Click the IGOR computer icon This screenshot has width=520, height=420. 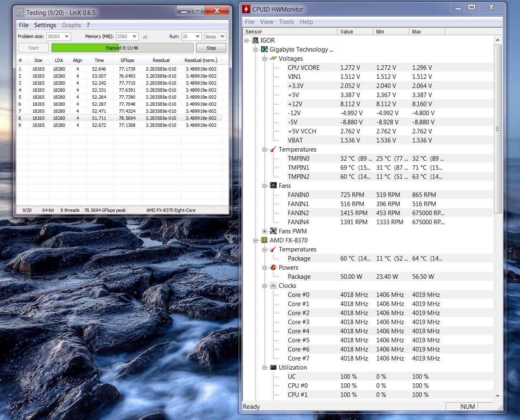click(256, 40)
